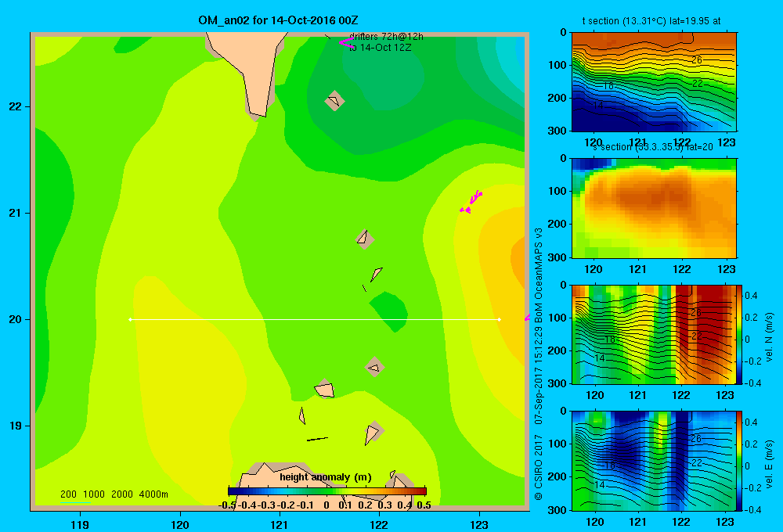Click the vertical "BoM OceanMAPS v3" credit text
The image size is (783, 532).
pyautogui.click(x=539, y=275)
